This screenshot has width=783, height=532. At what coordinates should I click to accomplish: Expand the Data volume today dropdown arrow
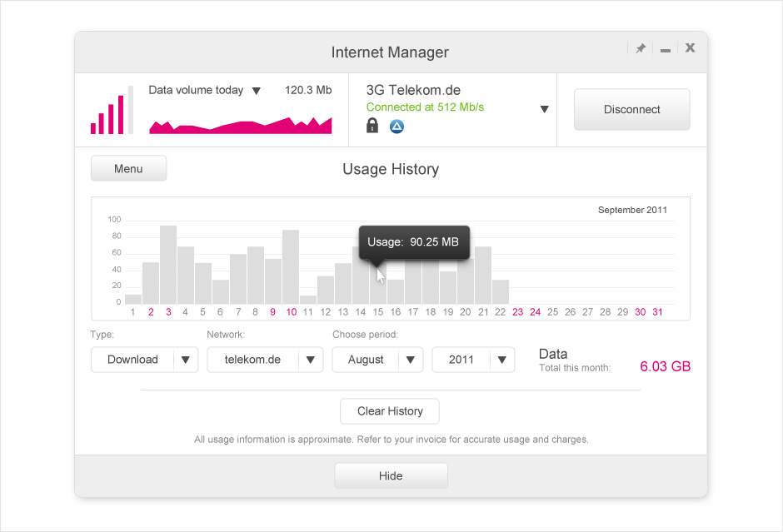click(x=257, y=91)
